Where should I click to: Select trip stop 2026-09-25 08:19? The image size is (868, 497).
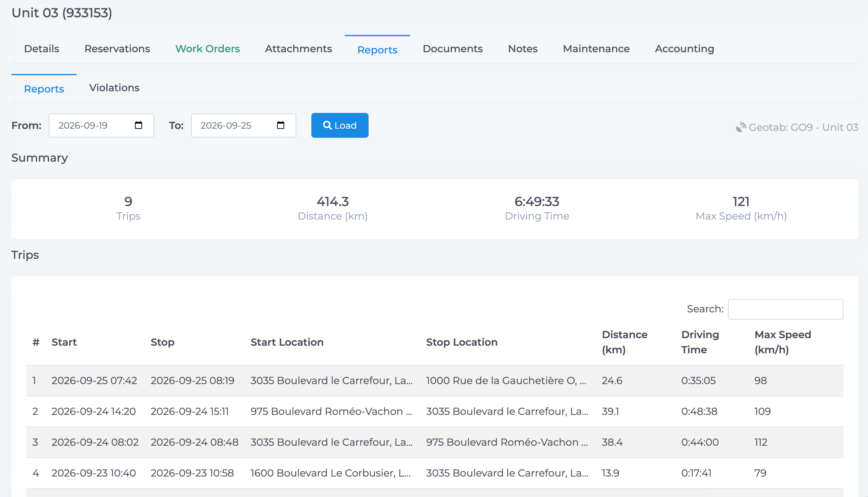point(192,381)
